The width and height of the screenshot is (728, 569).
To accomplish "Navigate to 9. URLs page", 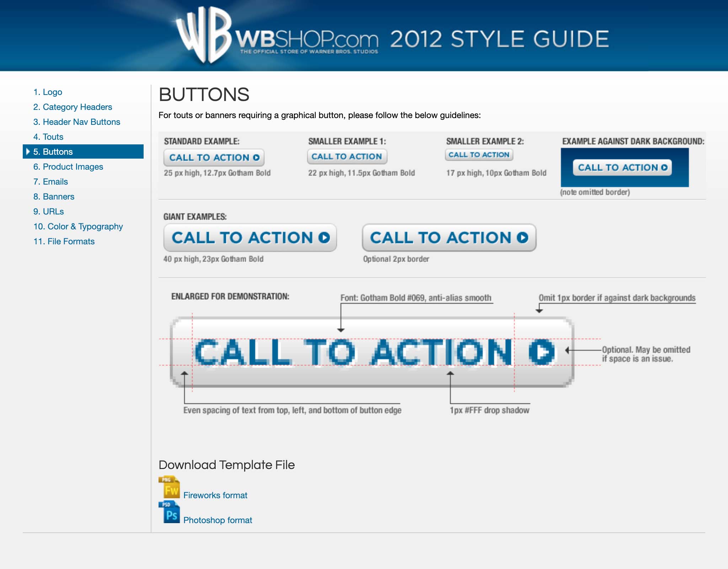I will coord(49,212).
